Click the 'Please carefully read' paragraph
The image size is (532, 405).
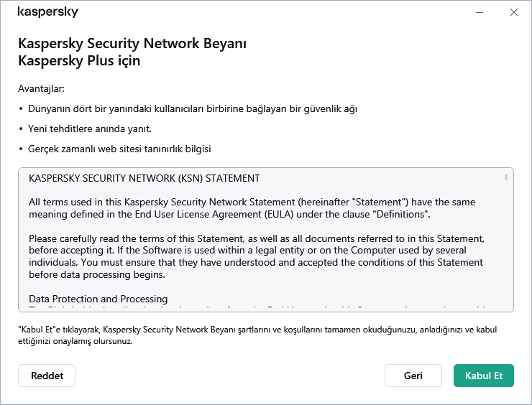point(255,256)
